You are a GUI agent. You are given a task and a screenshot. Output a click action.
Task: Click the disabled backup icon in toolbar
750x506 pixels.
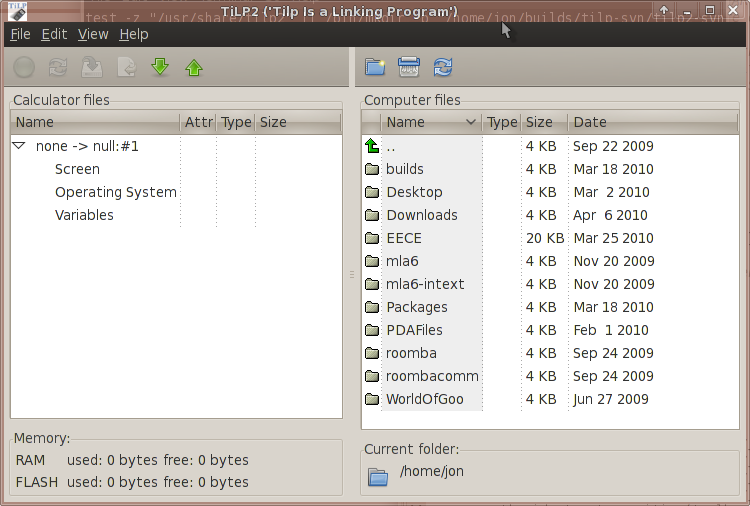click(92, 67)
